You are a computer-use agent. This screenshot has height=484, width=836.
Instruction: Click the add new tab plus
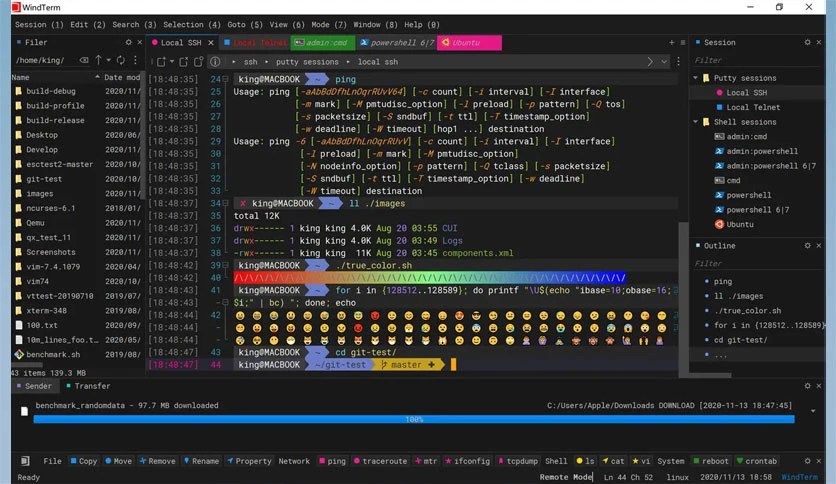pos(671,43)
